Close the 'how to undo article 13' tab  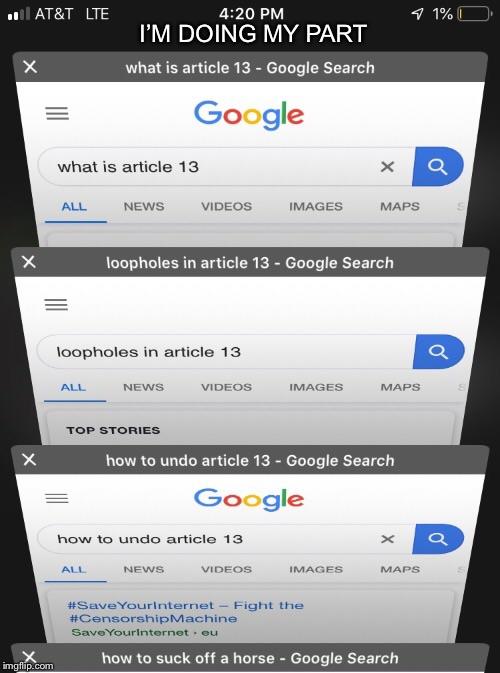point(29,460)
